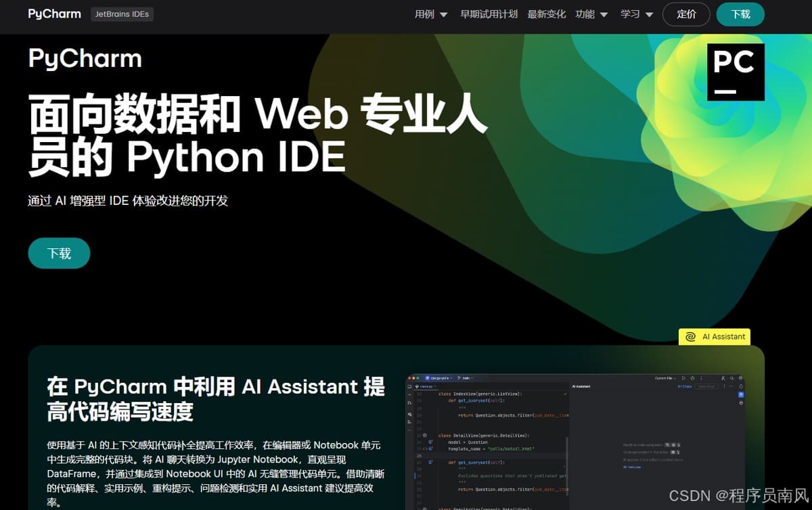The image size is (812, 510).
Task: Click the project folder icon in IDE preview
Action: 409,386
